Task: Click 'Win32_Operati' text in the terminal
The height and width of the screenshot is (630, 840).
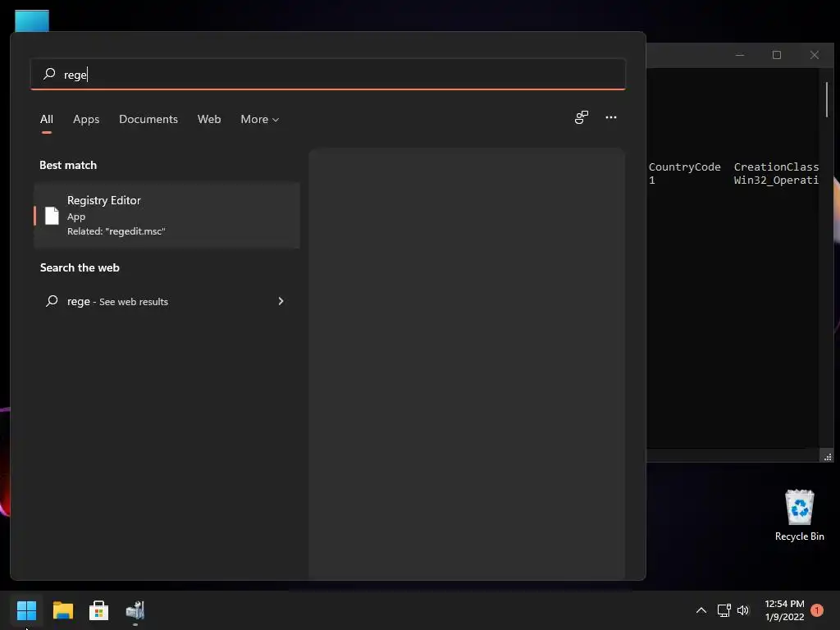Action: pos(776,180)
